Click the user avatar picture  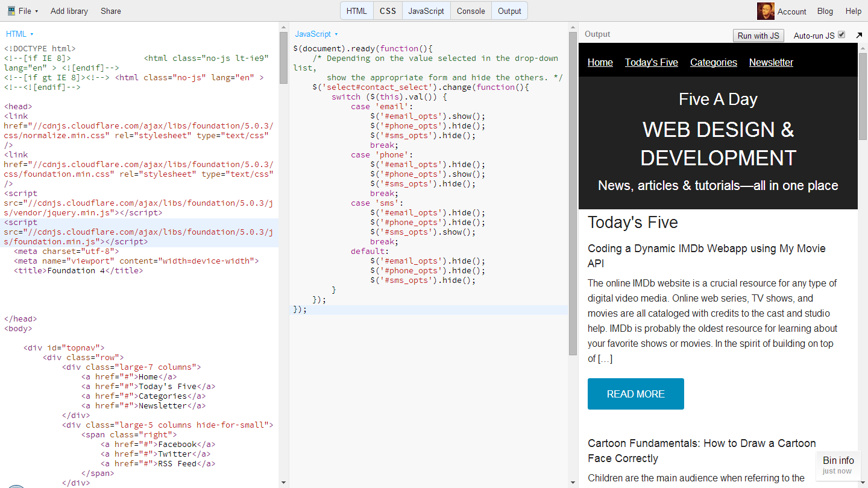(766, 11)
